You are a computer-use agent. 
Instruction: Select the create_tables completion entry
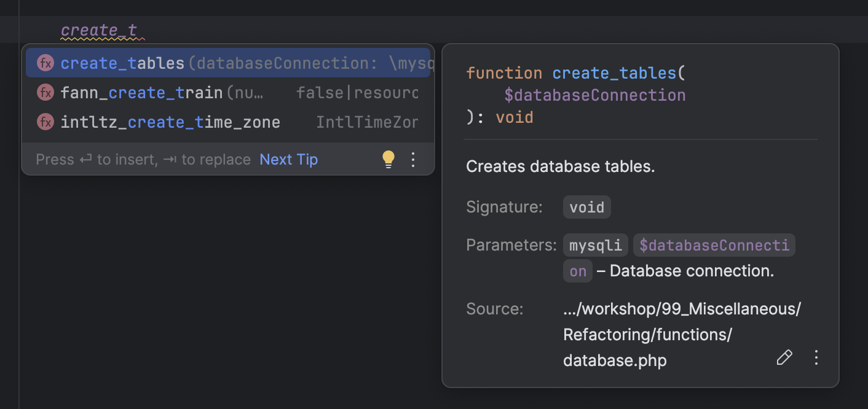121,63
